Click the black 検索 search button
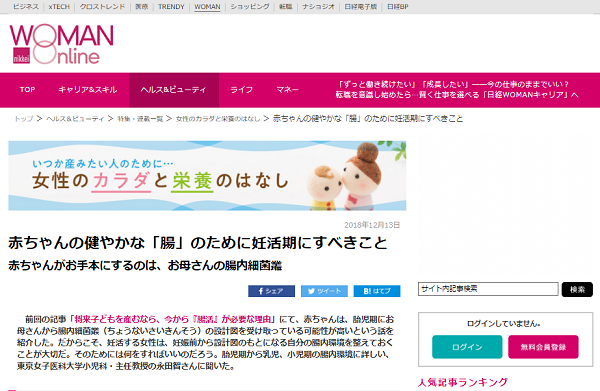This screenshot has height=391, width=600. tap(577, 290)
